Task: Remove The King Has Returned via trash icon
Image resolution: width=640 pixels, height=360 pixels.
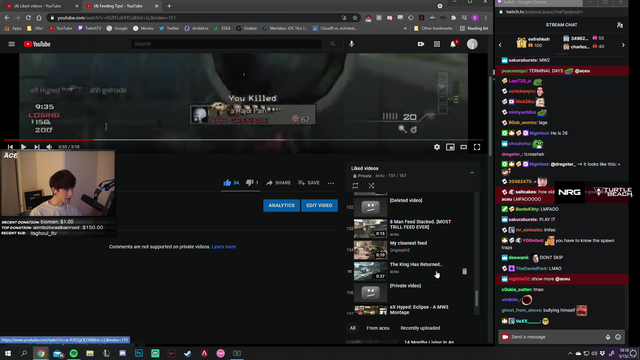Action: (x=464, y=271)
